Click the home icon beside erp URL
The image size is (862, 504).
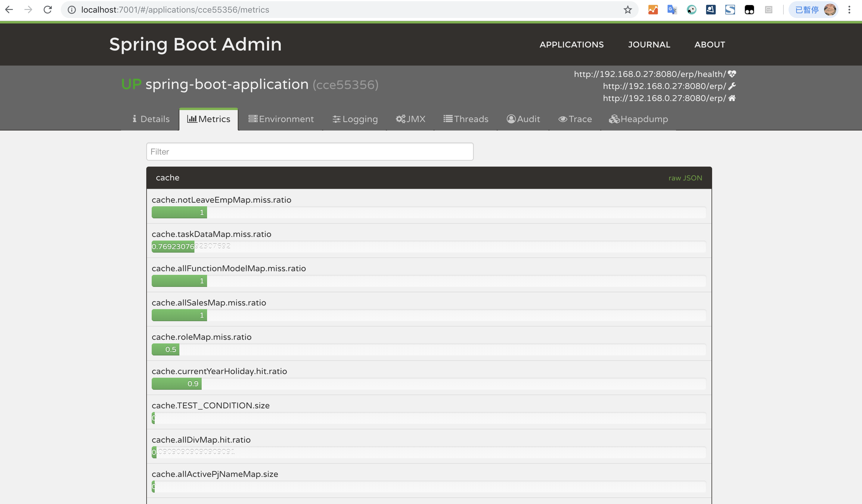[732, 98]
